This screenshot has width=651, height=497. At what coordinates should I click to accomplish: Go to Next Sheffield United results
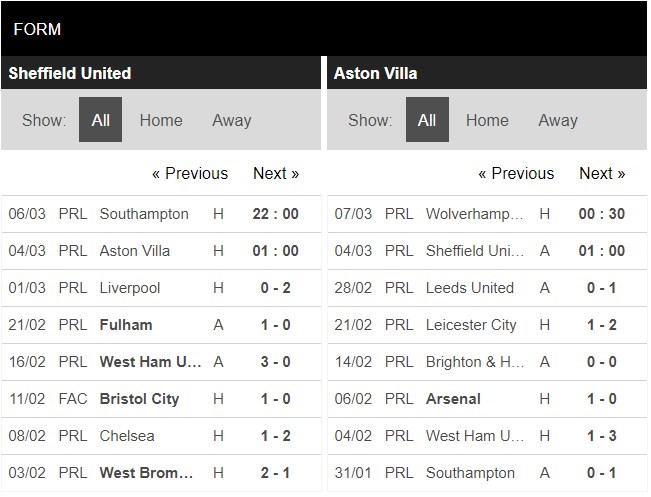pyautogui.click(x=276, y=173)
